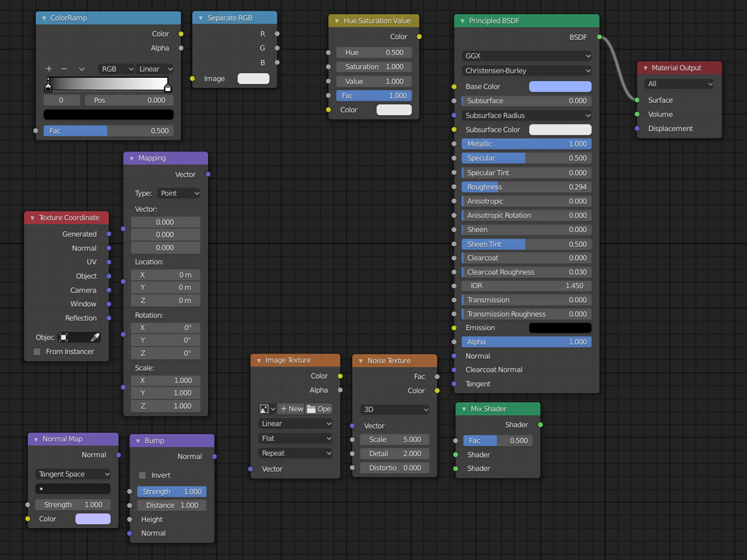Collapse the Mapping node header
Viewport: 747px width, 560px height.
131,158
